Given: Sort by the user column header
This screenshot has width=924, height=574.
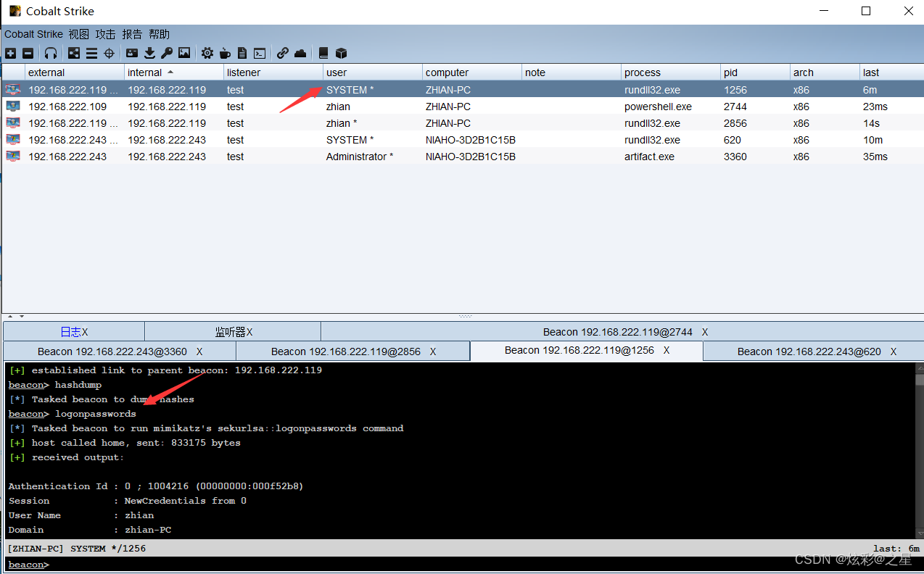Looking at the screenshot, I should pos(373,72).
